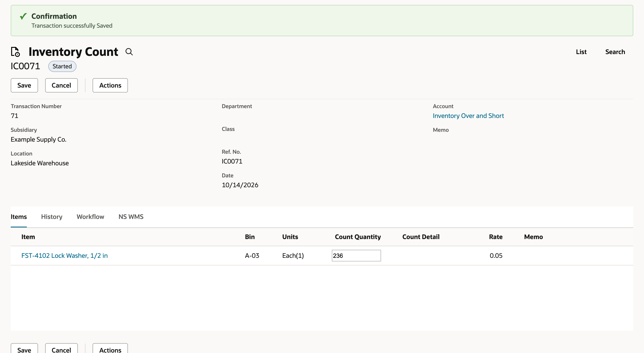Click the transaction number 71
This screenshot has width=644, height=353.
[15, 116]
